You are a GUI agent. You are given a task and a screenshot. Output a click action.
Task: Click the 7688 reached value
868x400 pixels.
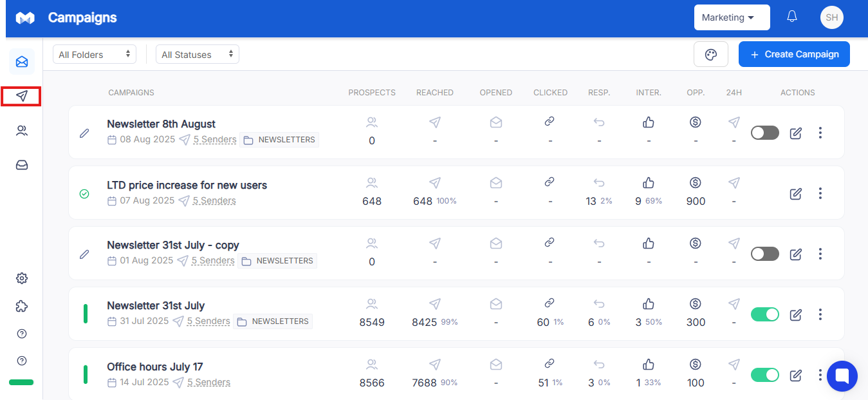(425, 383)
